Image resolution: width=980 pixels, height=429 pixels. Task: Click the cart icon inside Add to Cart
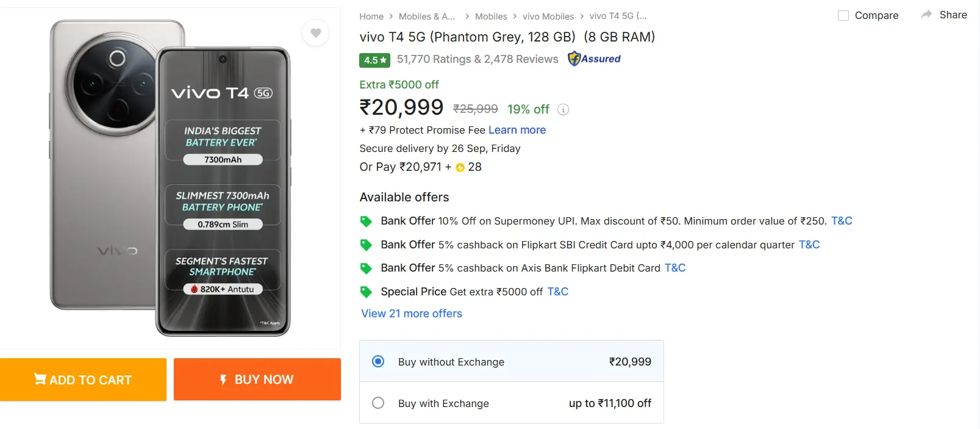tap(40, 380)
